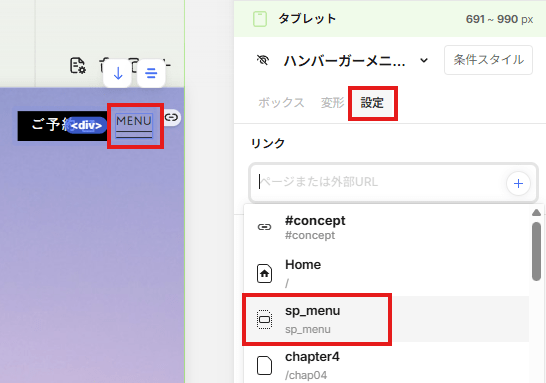
Task: Click the リンク section heading
Action: pos(268,143)
